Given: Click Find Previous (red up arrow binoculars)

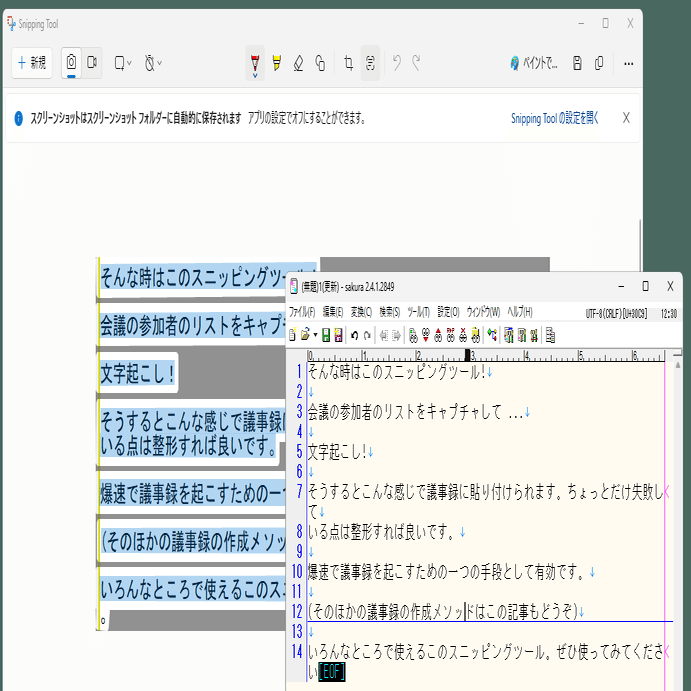Looking at the screenshot, I should pyautogui.click(x=438, y=335).
